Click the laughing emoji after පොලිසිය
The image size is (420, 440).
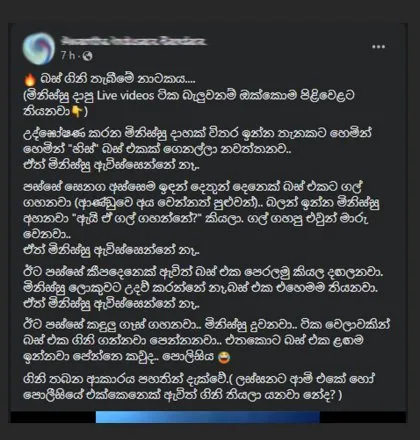click(224, 358)
